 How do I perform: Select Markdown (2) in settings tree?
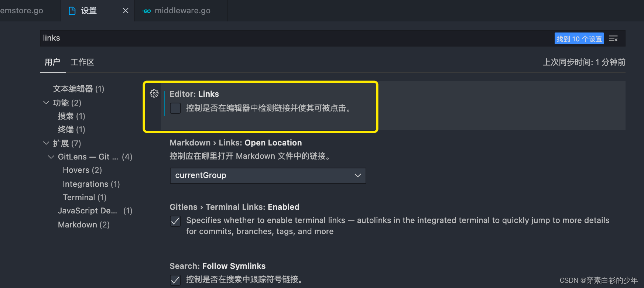click(x=84, y=225)
